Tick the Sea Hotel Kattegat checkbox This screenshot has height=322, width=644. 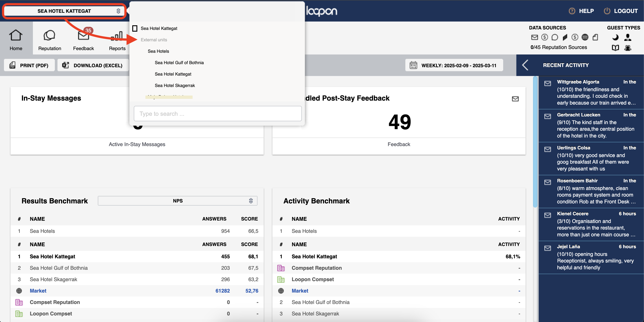coord(135,28)
